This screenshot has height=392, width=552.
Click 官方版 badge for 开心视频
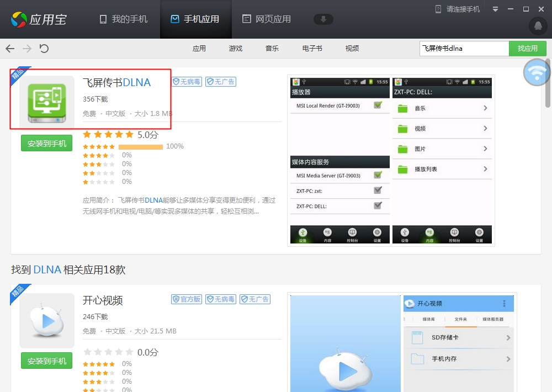coord(187,299)
